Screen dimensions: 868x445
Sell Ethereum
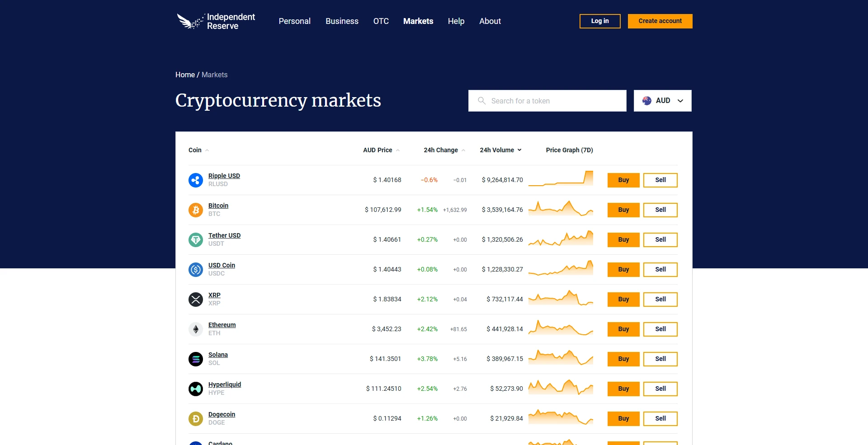pyautogui.click(x=660, y=329)
